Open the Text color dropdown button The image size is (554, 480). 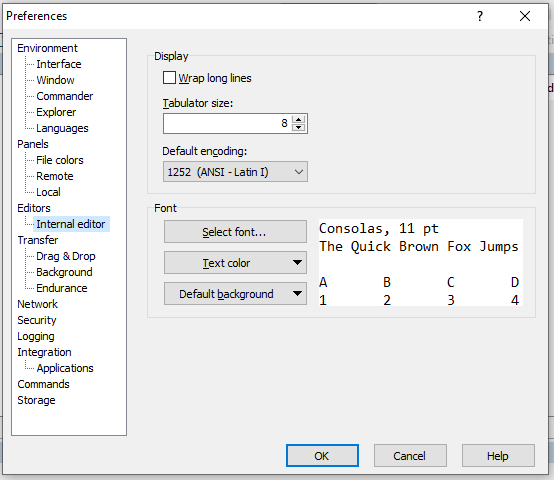click(x=235, y=263)
